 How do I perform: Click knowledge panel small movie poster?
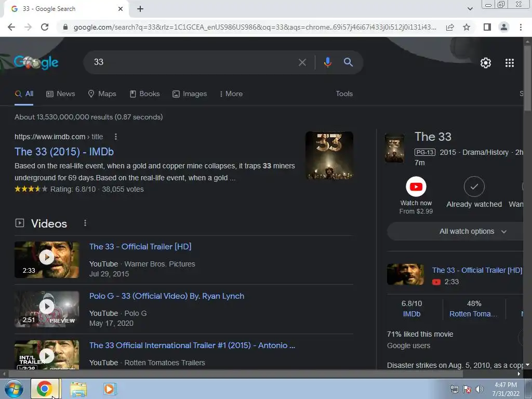click(x=394, y=148)
